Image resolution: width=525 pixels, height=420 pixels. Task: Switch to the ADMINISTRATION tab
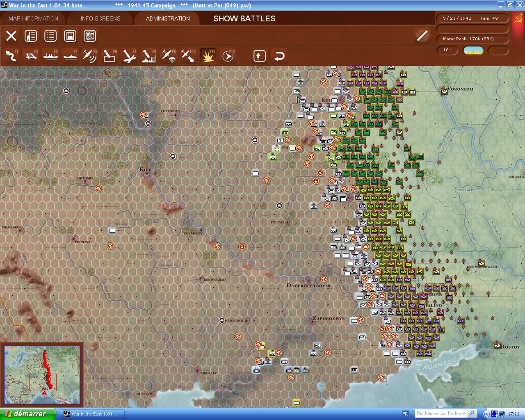coord(168,18)
